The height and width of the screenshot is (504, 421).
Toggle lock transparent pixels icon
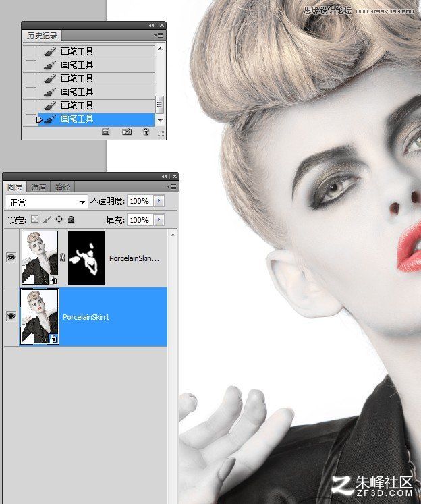pos(34,219)
